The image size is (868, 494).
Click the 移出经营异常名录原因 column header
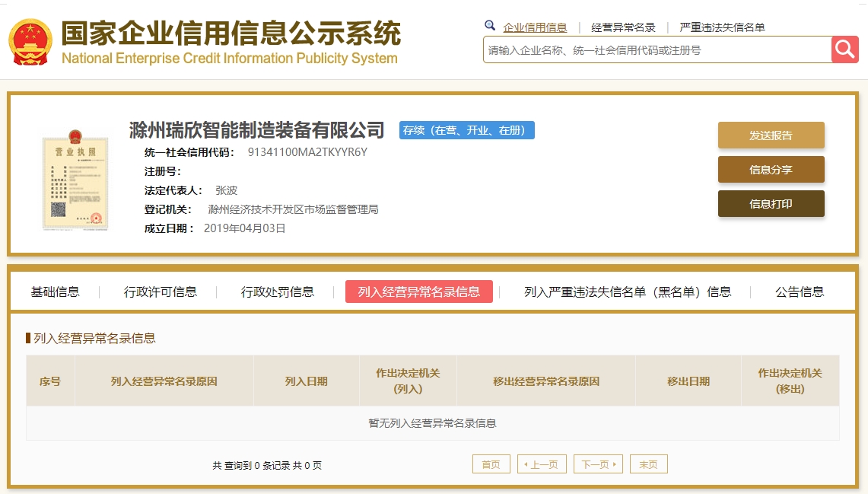(x=546, y=381)
